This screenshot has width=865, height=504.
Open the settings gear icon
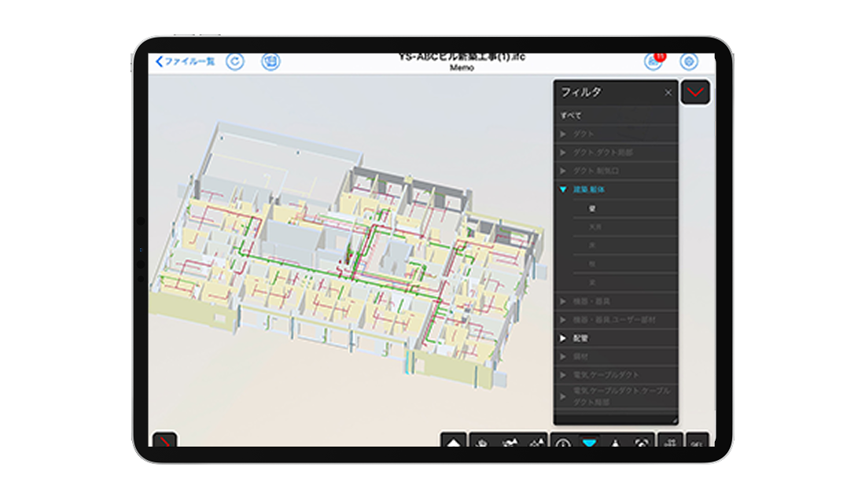click(689, 61)
